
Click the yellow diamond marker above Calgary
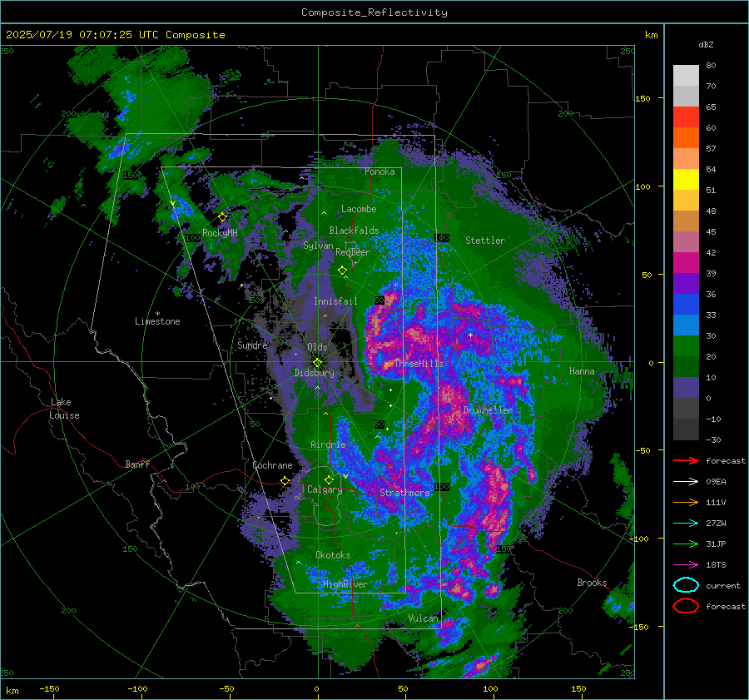(329, 479)
